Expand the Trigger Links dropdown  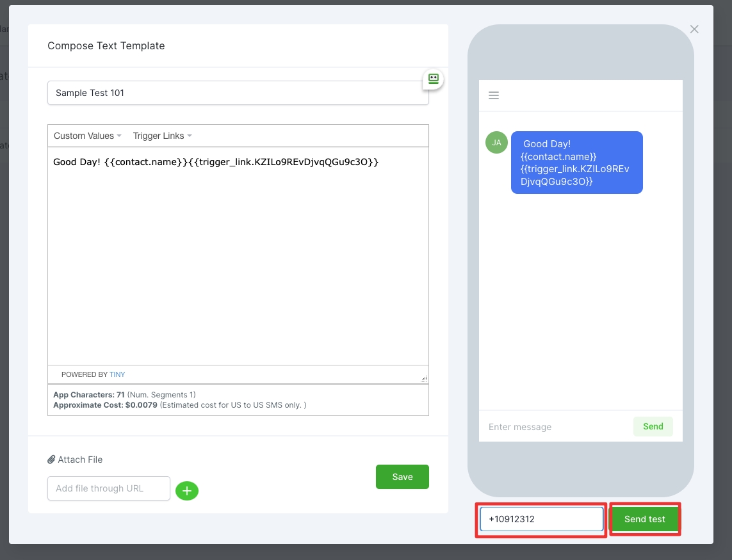click(162, 136)
